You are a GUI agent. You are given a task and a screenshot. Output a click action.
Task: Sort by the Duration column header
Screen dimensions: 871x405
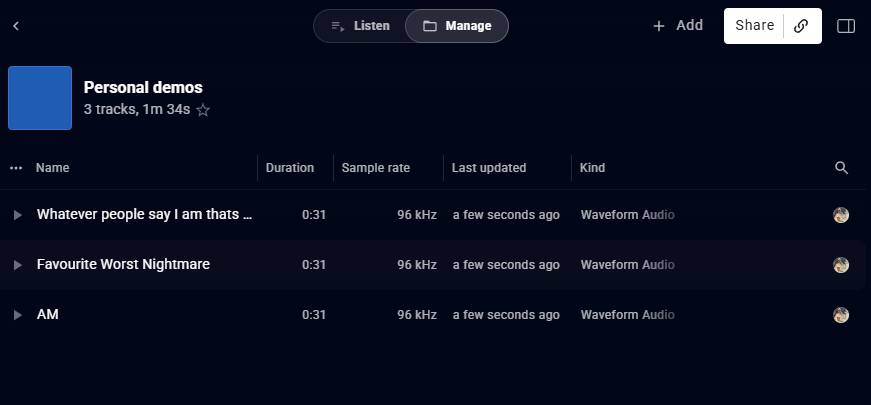click(290, 168)
